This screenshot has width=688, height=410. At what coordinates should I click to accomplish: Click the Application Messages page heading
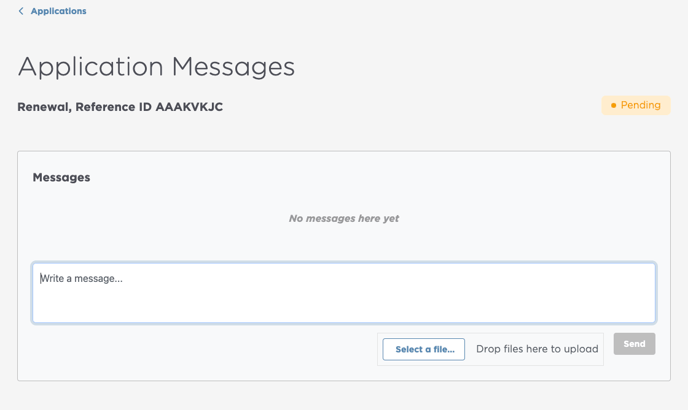pyautogui.click(x=157, y=67)
